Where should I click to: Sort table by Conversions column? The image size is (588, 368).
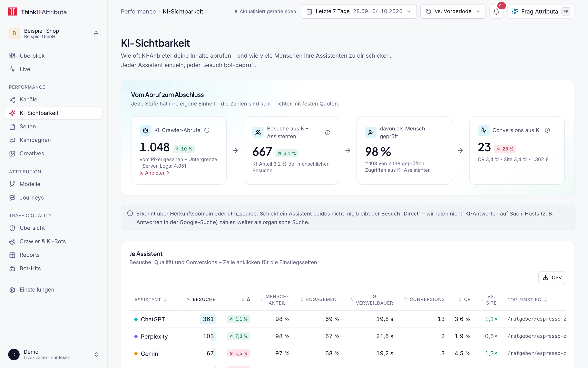click(424, 299)
